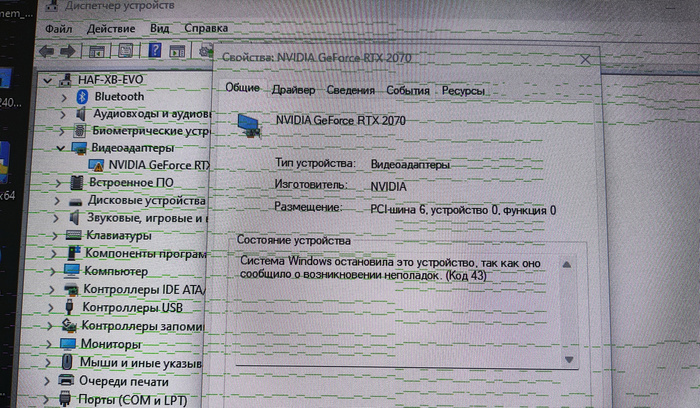Collapse the Видеоадаптеры category

pos(61,148)
